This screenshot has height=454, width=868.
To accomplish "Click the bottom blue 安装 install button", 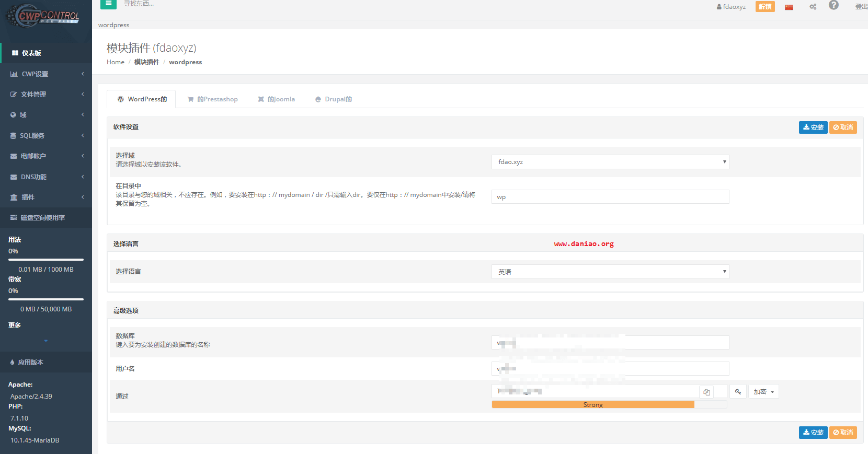I will 813,433.
